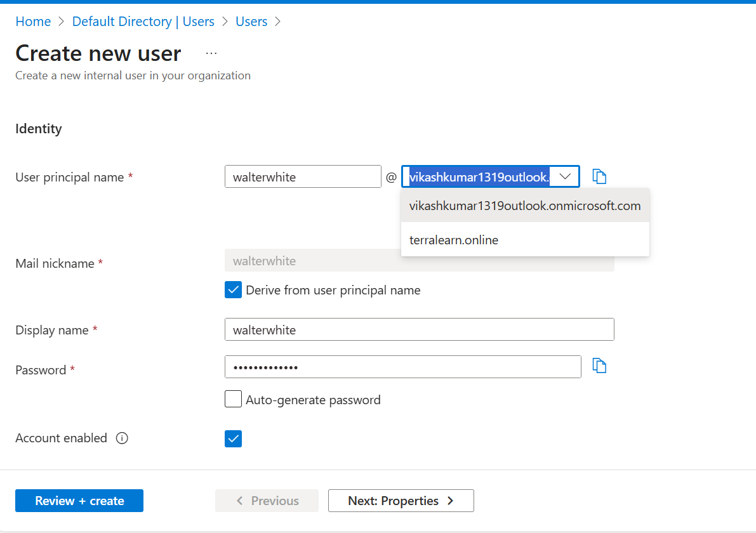
Task: Uncheck Derive from user principal name
Action: click(x=234, y=291)
